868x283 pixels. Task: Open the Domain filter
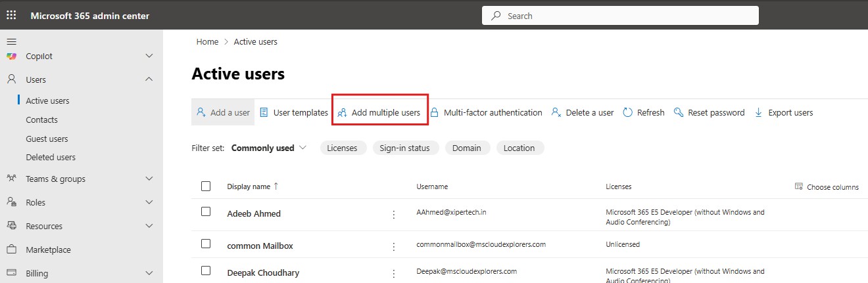point(466,148)
